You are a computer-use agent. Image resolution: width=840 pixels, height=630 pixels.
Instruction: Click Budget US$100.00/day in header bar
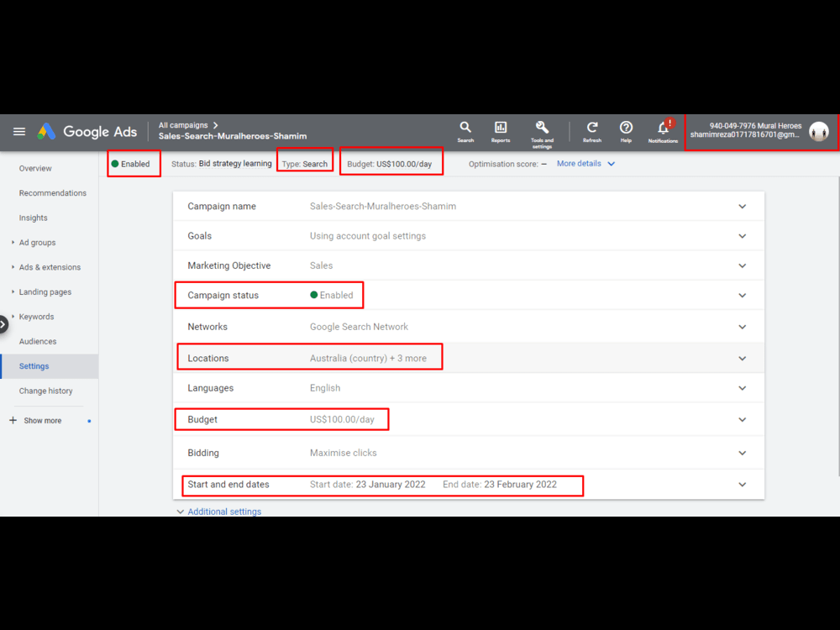tap(390, 164)
